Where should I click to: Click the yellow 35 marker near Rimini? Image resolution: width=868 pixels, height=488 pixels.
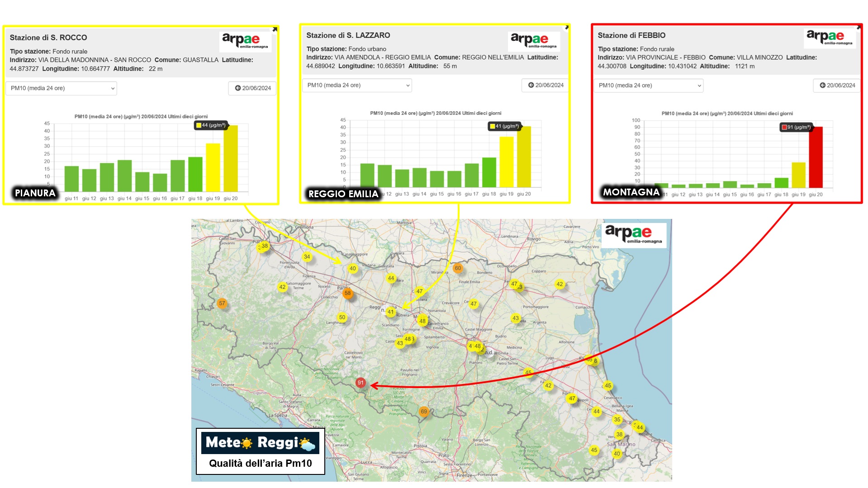(617, 420)
